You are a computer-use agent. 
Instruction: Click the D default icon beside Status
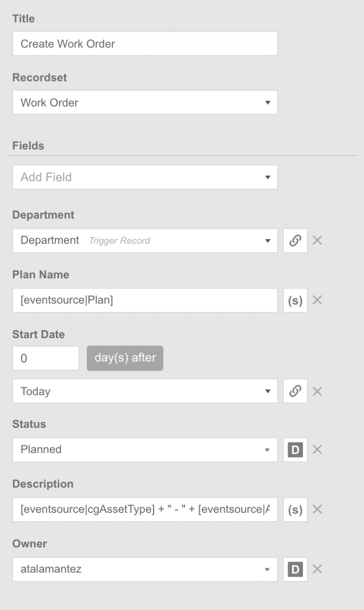tap(295, 449)
